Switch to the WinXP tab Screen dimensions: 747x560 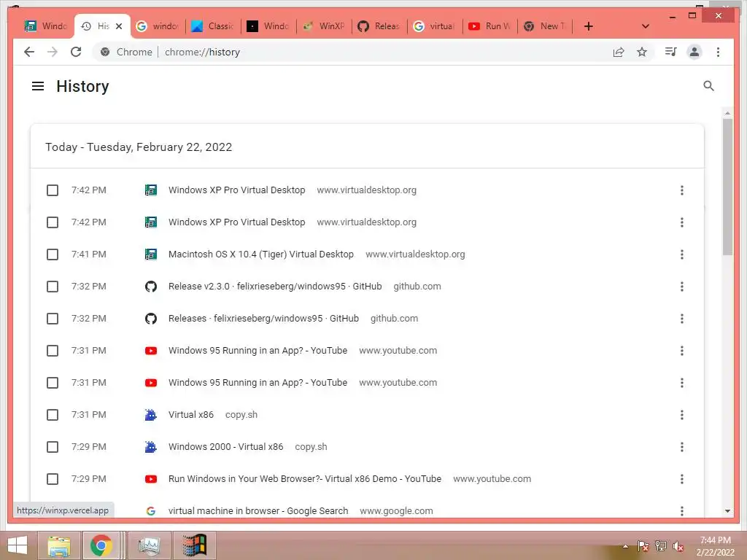click(x=324, y=26)
